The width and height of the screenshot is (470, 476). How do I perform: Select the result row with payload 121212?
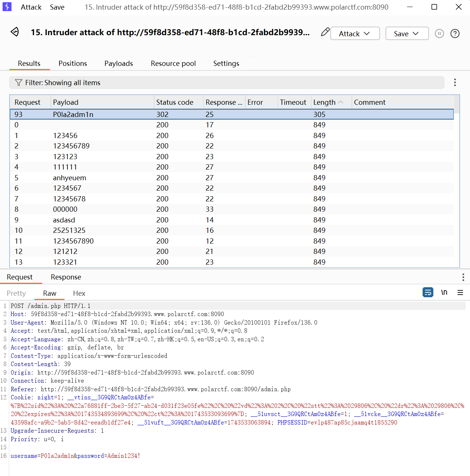232,251
